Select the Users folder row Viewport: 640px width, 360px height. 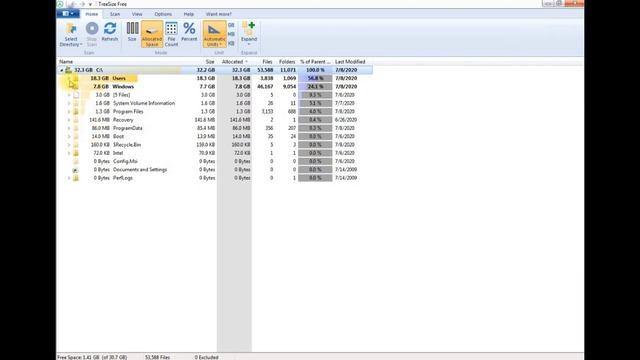215,78
